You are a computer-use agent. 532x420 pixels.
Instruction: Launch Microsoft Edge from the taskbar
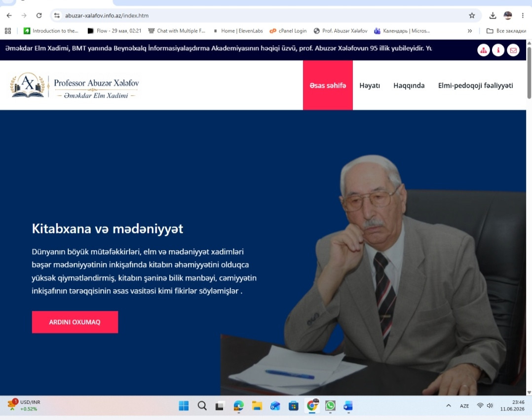click(238, 405)
